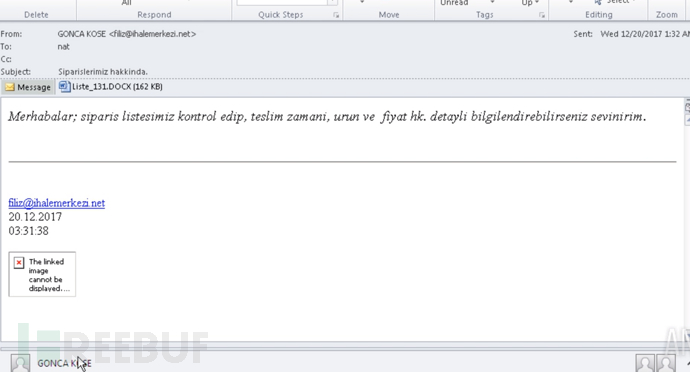The width and height of the screenshot is (690, 372).
Task: Expand the Quick Steps gallery dropdown
Action: click(333, 2)
